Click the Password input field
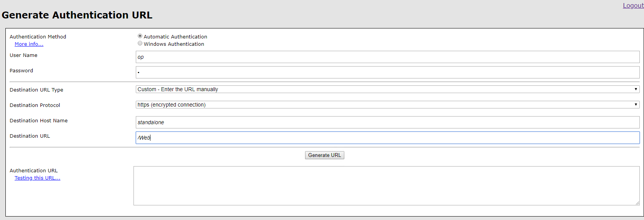This screenshot has width=644, height=220. pos(387,72)
